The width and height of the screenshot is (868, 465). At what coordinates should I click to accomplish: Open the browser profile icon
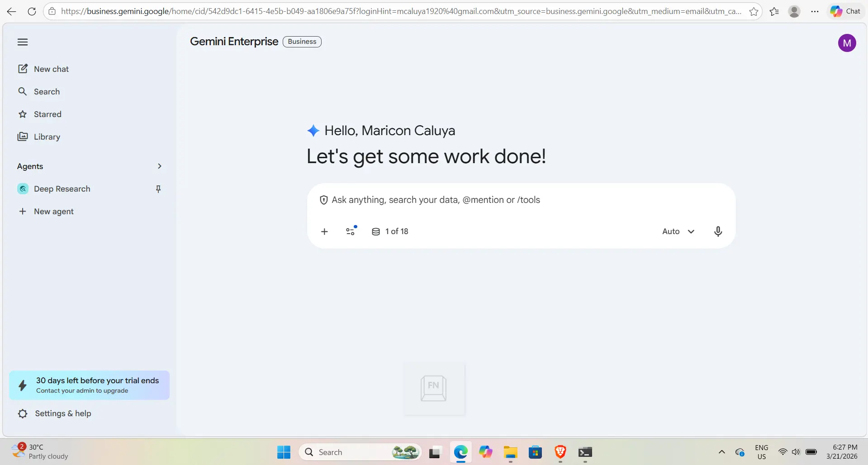point(794,11)
